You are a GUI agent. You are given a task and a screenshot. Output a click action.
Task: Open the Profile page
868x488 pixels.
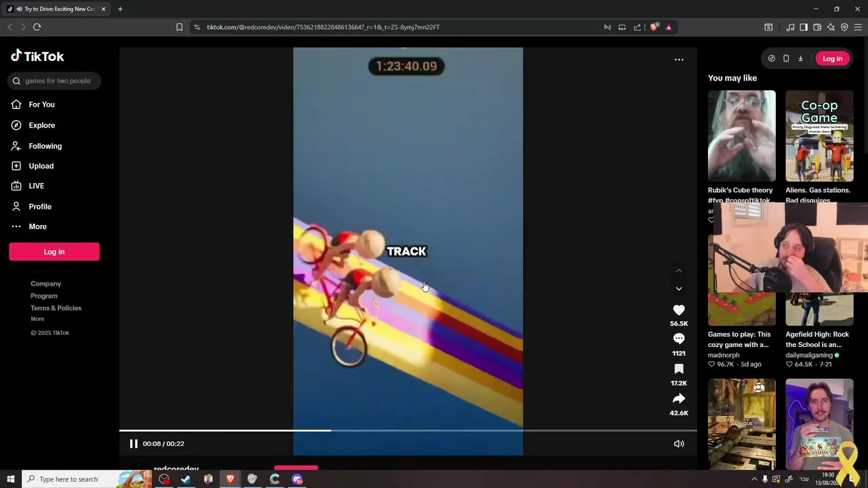[40, 206]
